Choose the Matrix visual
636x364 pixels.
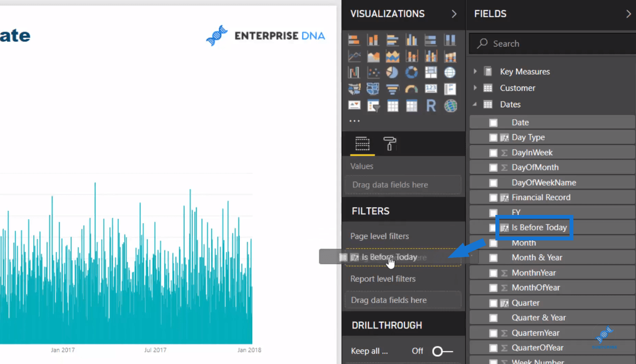412,105
